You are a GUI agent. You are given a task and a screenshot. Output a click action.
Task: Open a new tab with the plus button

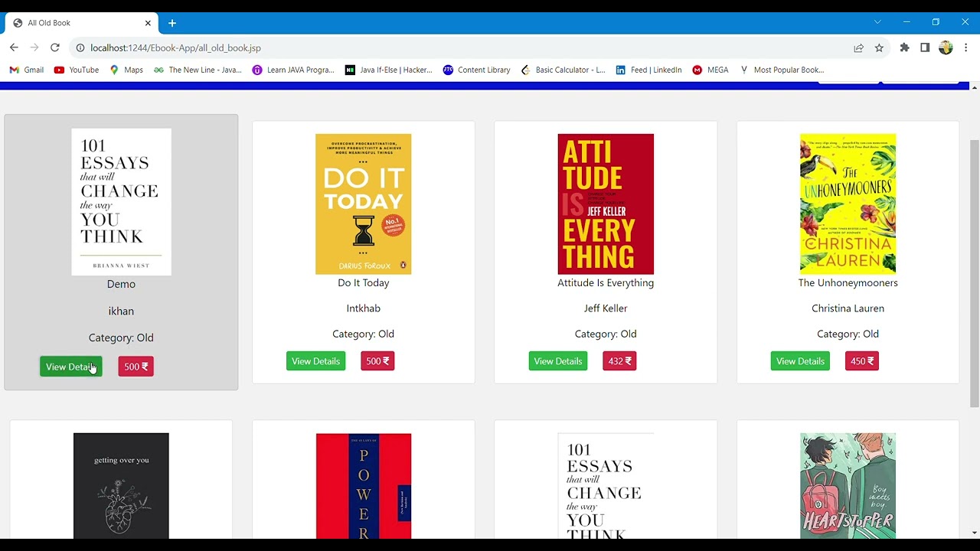[172, 23]
